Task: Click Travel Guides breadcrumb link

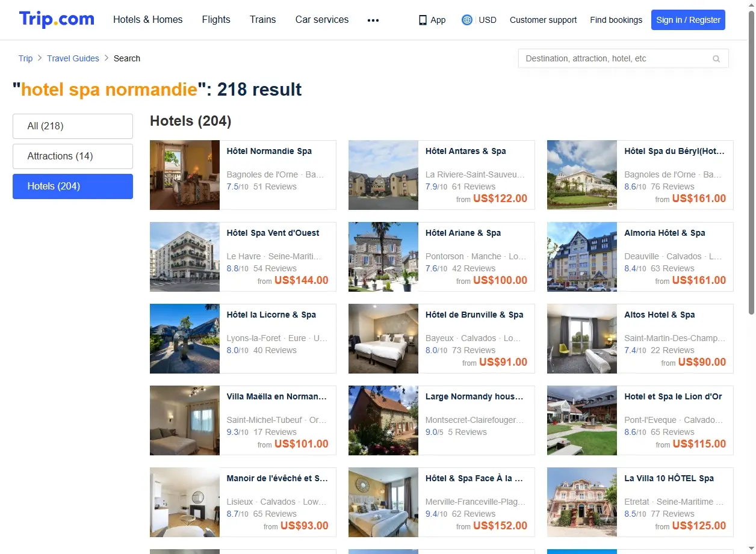Action: [x=73, y=58]
